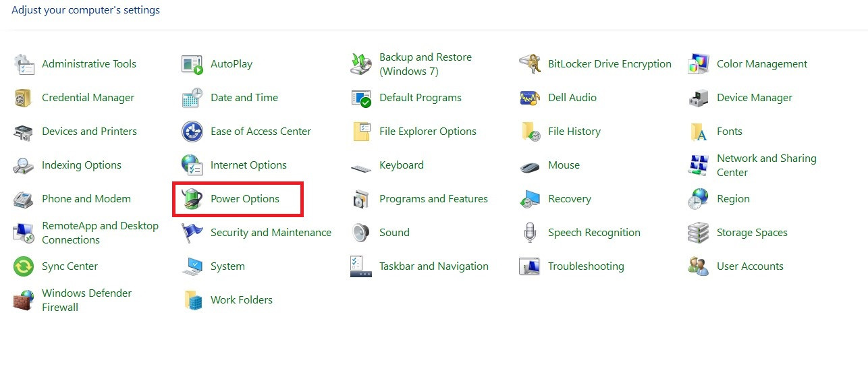868x375 pixels.
Task: Open the User Accounts link
Action: point(750,266)
